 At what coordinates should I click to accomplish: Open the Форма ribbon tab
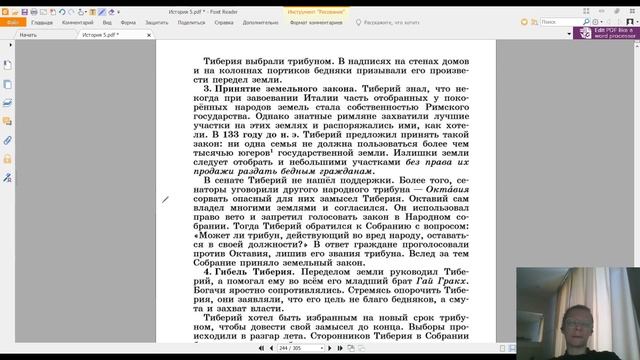click(x=128, y=22)
